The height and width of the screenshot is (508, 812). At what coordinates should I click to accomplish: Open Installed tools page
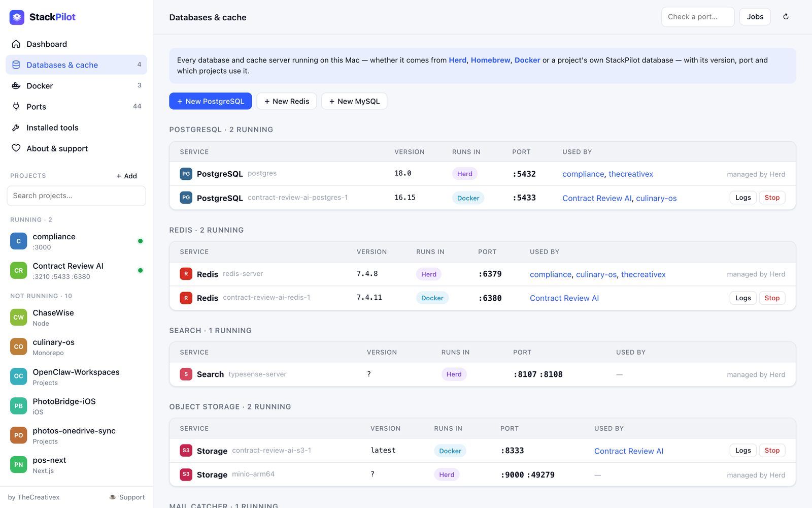(76, 128)
